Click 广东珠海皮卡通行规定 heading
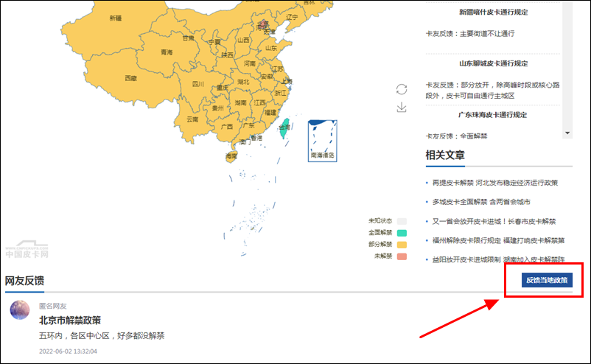Viewport: 591px width, 364px height. pos(493,115)
